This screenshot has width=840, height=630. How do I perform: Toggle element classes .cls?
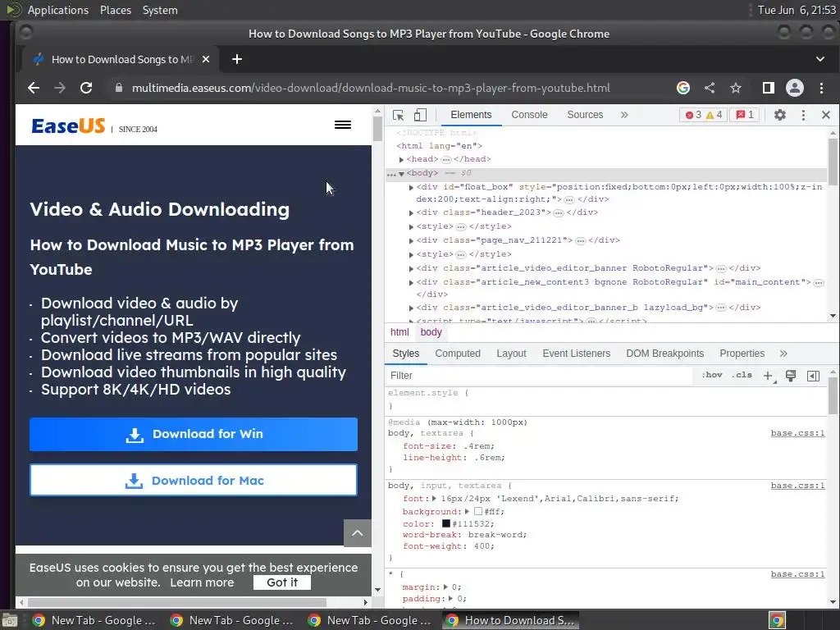pyautogui.click(x=742, y=375)
